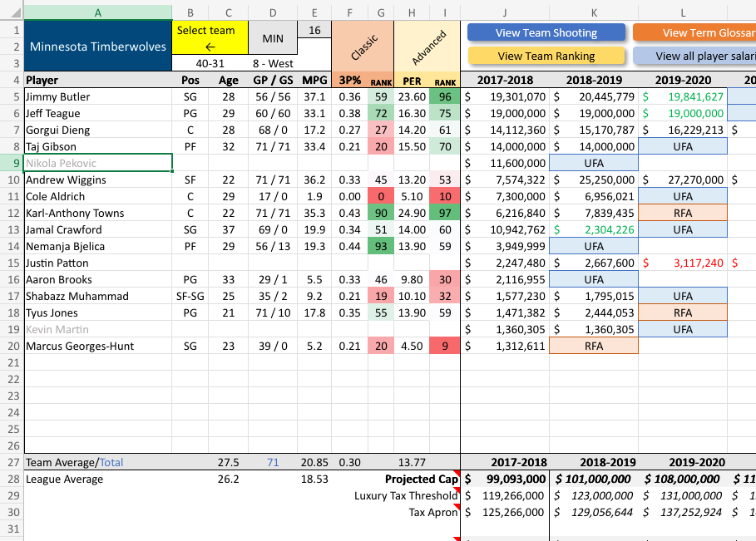Screen dimensions: 756x541
Task: Click the Luxury Tax Threshold label cell
Action: point(406,496)
